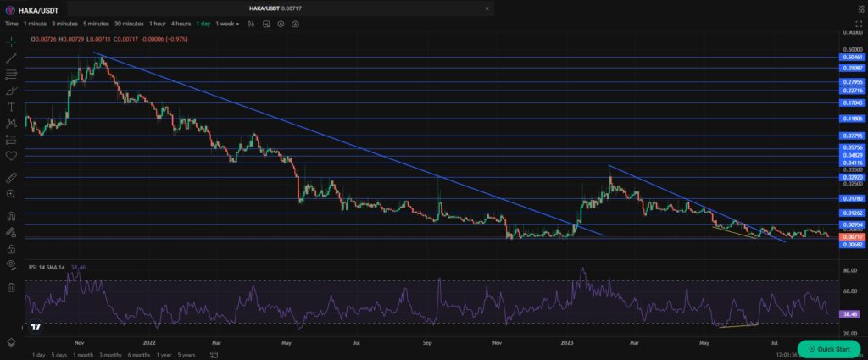This screenshot has width=868, height=360.
Task: Set range to 1 year
Action: (x=164, y=355)
